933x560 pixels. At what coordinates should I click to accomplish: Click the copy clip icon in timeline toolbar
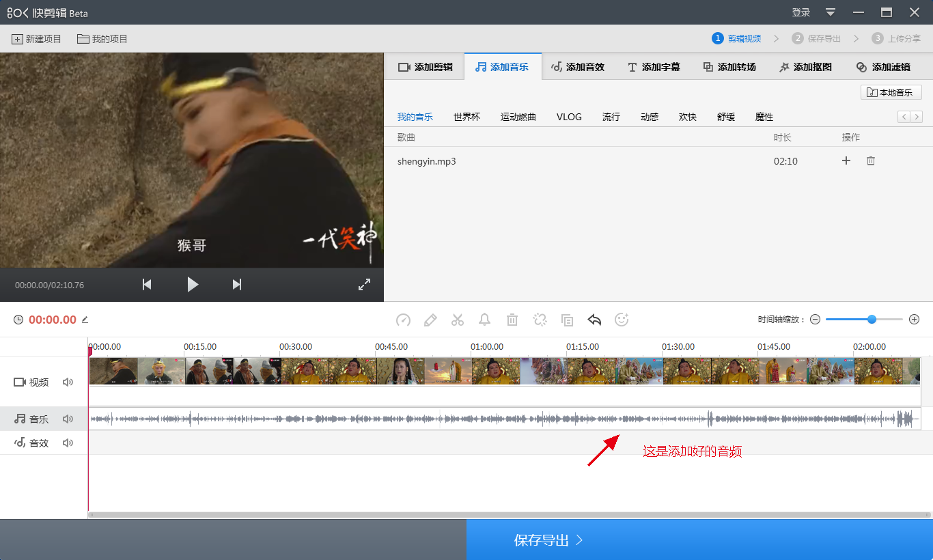[567, 320]
